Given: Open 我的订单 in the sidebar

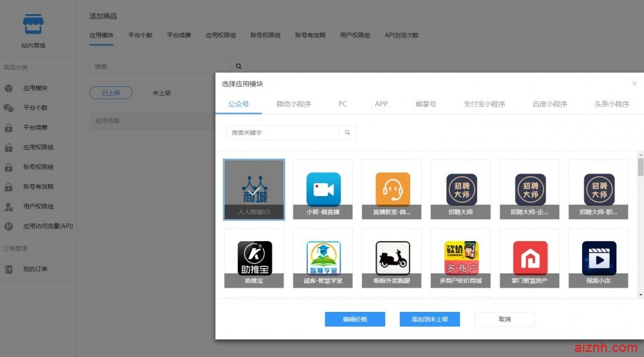Looking at the screenshot, I should click(35, 269).
